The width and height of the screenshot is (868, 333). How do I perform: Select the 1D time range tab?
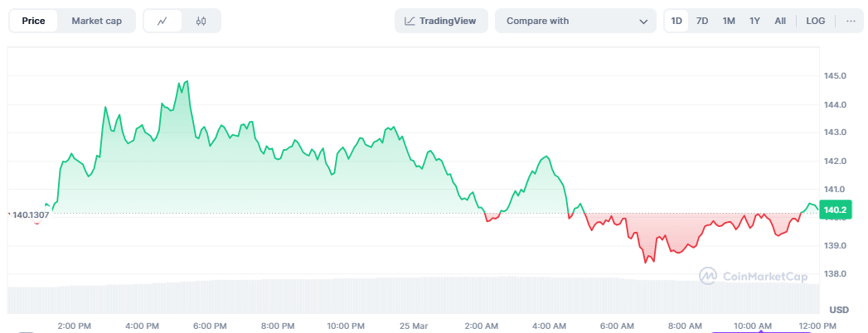click(x=676, y=21)
